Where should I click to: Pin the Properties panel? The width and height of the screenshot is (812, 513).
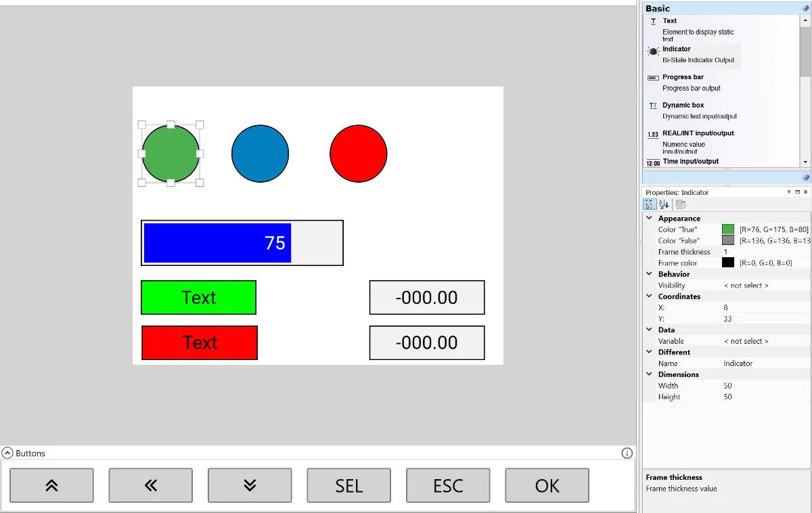(789, 192)
